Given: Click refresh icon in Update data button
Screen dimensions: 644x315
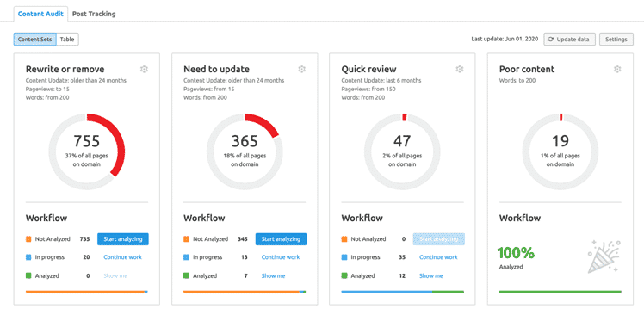Looking at the screenshot, I should (x=551, y=40).
